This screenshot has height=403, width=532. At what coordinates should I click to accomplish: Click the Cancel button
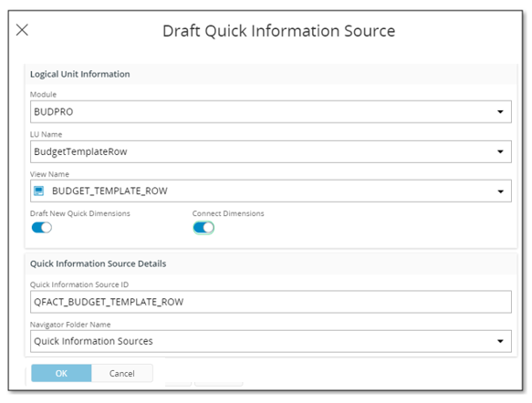[121, 373]
